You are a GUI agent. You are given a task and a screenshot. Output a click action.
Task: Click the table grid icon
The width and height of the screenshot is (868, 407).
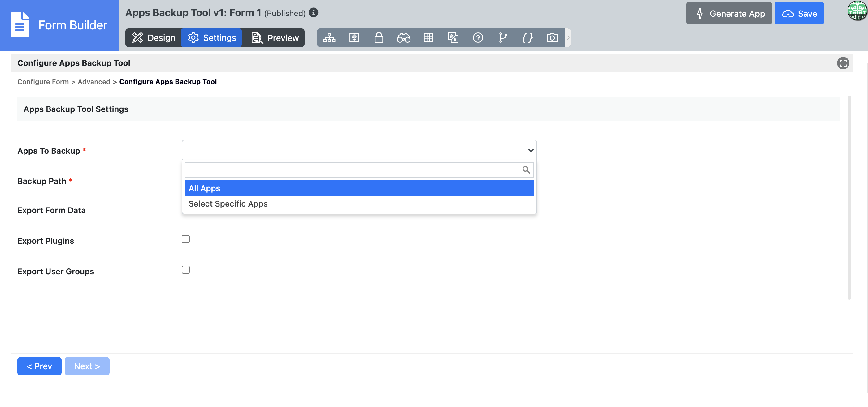428,38
